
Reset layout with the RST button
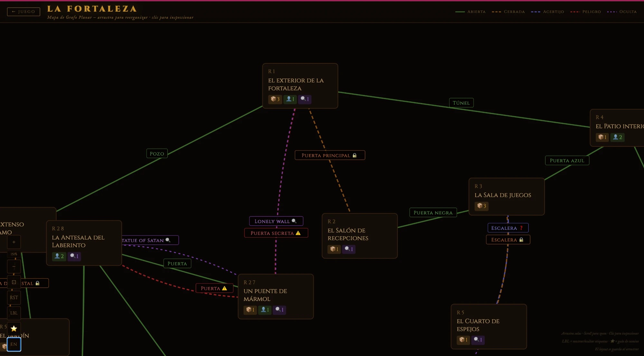tap(14, 298)
